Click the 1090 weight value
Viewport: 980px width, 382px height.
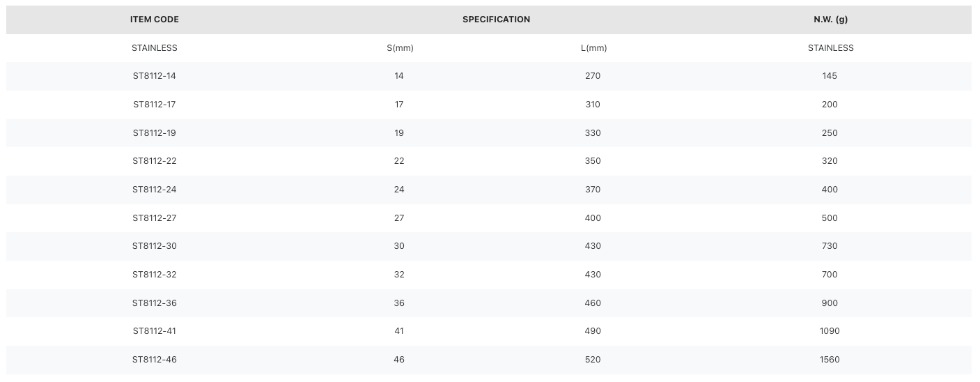tap(830, 331)
